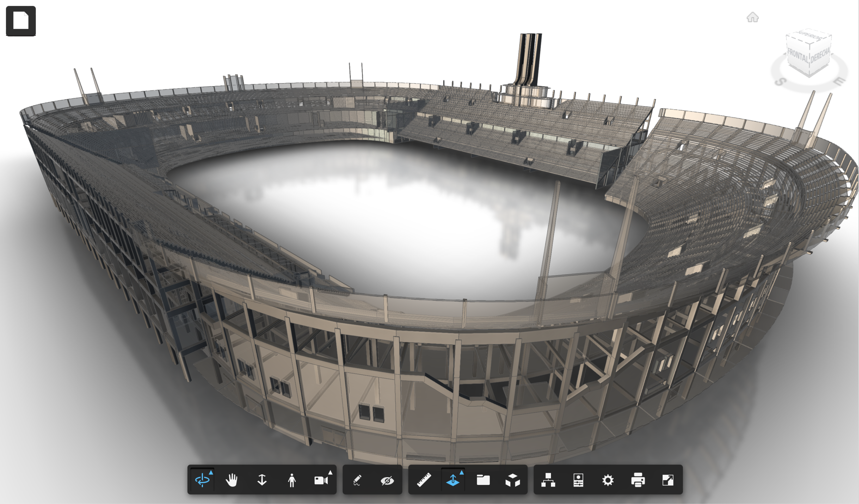Open the model structure hierarchy panel

549,481
